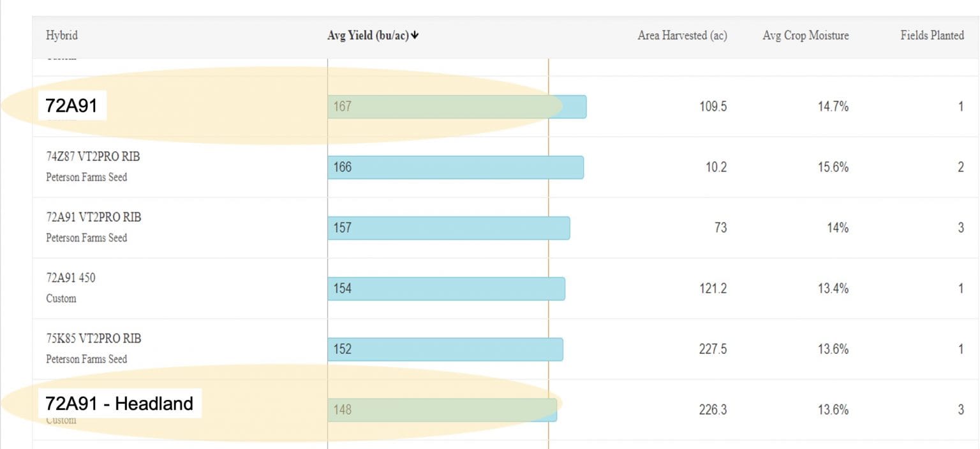Click the Fields Planted column header
This screenshot has width=980, height=449.
pos(932,36)
